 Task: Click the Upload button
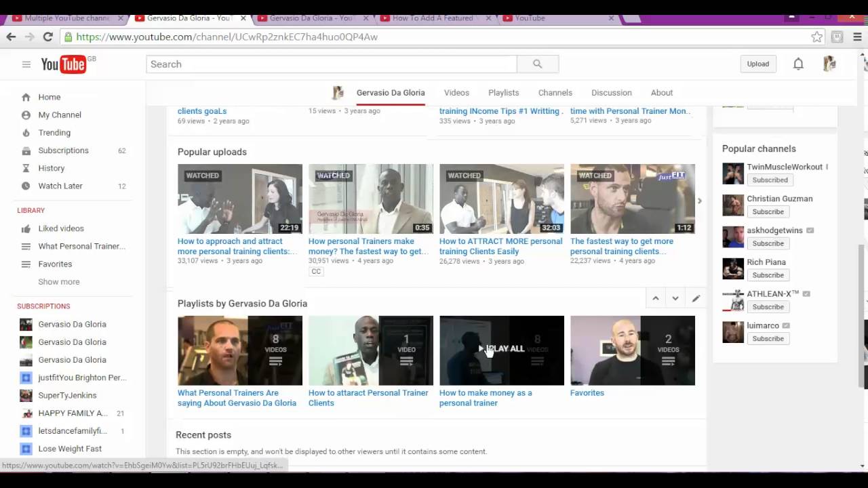(x=758, y=64)
